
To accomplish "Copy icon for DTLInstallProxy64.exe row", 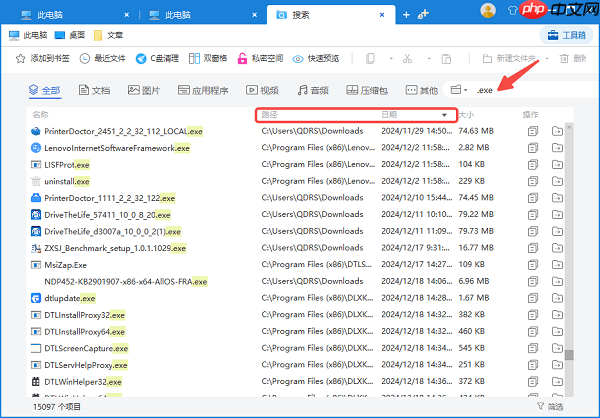I will (x=533, y=331).
